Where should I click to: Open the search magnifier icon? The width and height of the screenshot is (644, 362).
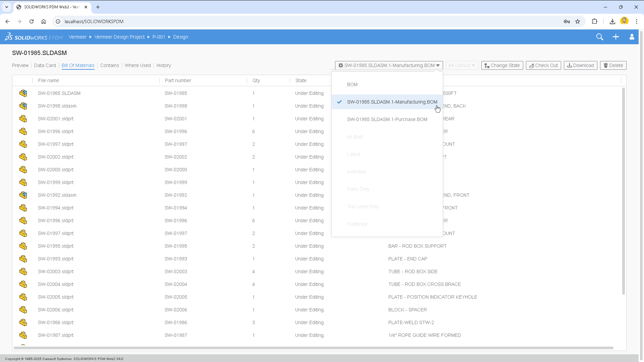(x=599, y=37)
